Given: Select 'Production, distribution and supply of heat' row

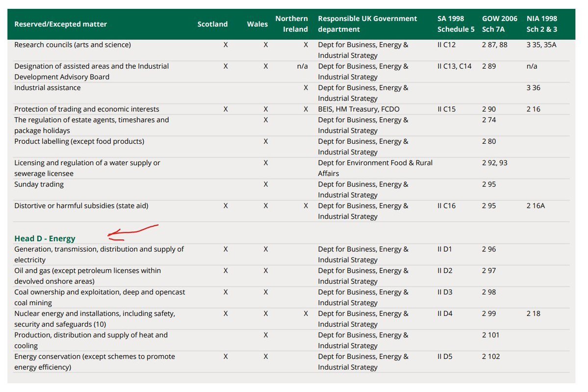Looking at the screenshot, I should coord(91,340).
